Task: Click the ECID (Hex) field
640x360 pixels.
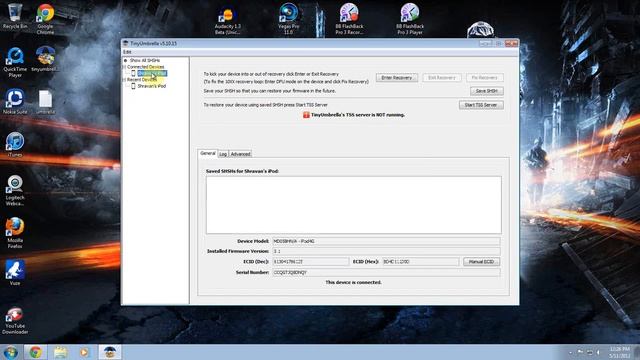Action: [420, 262]
